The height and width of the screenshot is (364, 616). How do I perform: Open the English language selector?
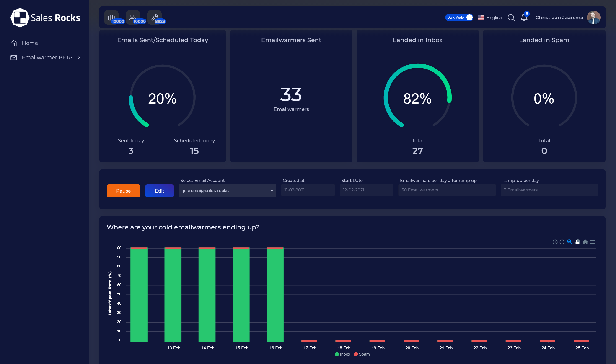490,18
